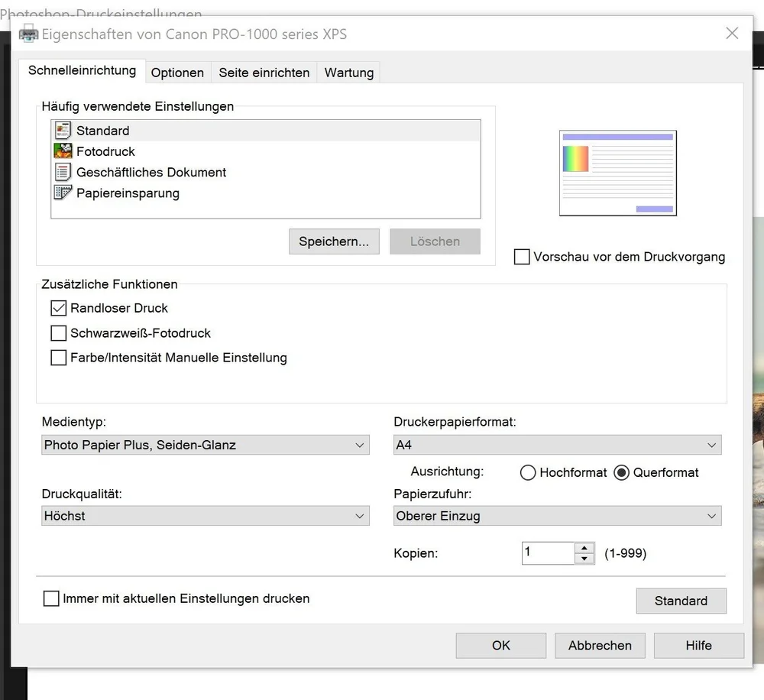Select 'Geschäftliches Dokument' list entry text

click(151, 172)
